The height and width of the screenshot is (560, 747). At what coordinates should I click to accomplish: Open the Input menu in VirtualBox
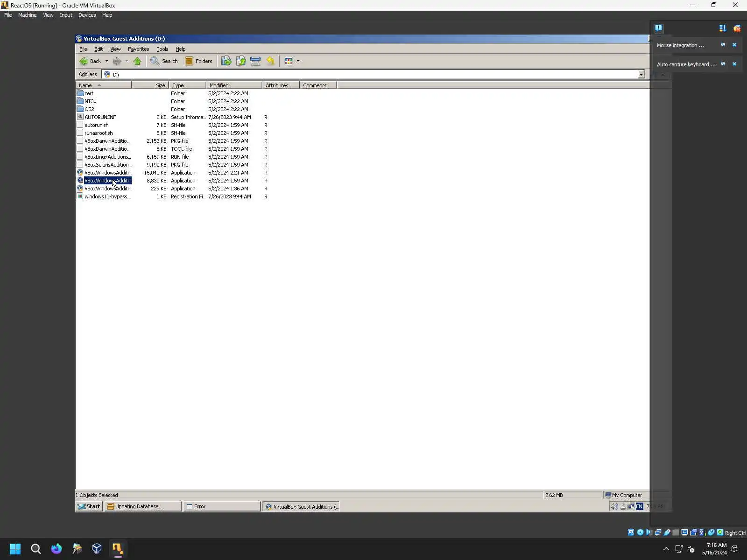66,15
